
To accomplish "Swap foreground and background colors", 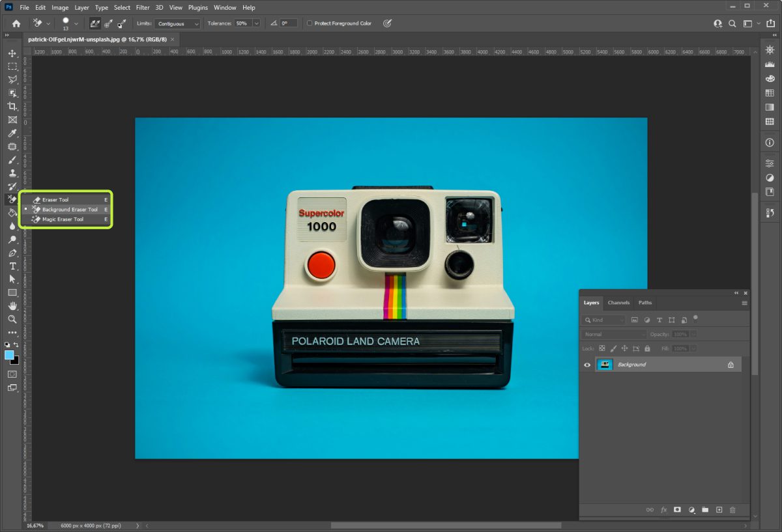I will (x=16, y=344).
